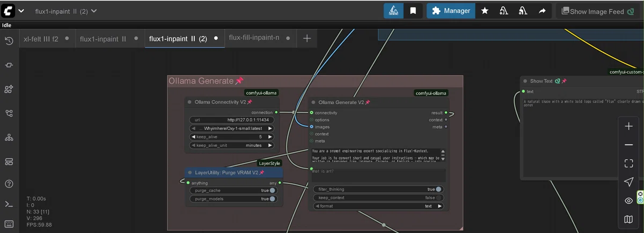Click the pin on Ollama Generate V2 title
Screen dimensions: 644x233
(x=368, y=102)
